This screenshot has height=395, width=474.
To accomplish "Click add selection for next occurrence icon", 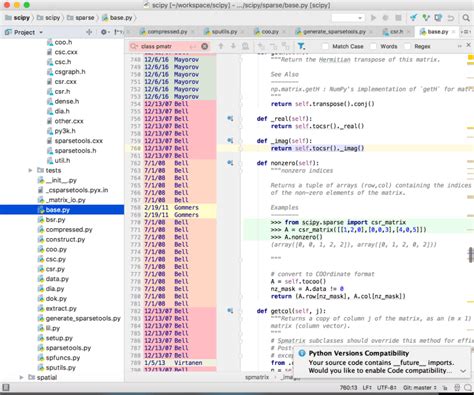I will 261,46.
